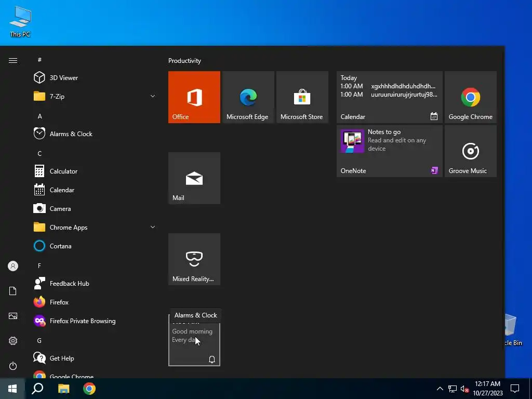
Task: Open the Alarms & Clock live tile
Action: click(194, 340)
